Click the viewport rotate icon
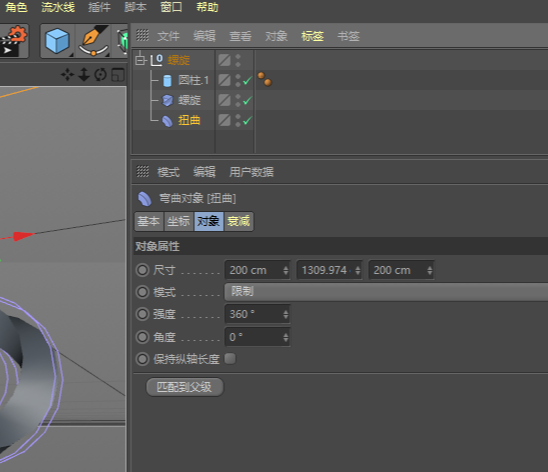This screenshot has width=548, height=472. pyautogui.click(x=100, y=74)
